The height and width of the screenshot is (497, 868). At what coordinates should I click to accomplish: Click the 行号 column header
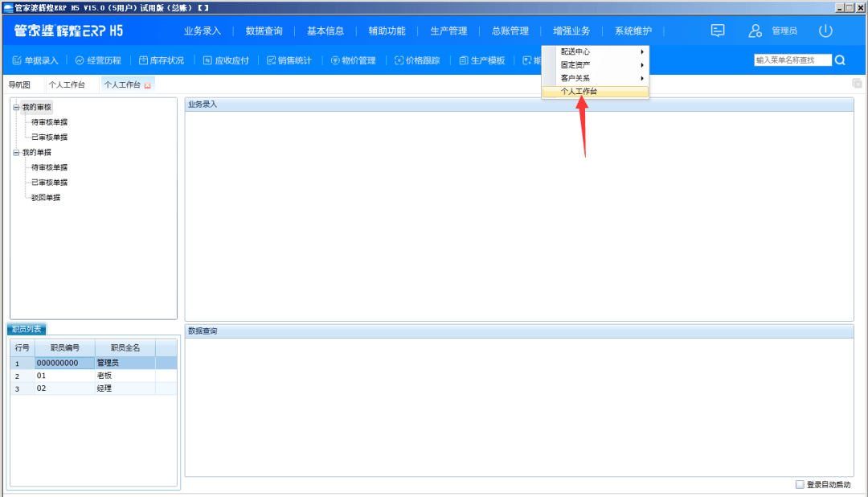(23, 348)
